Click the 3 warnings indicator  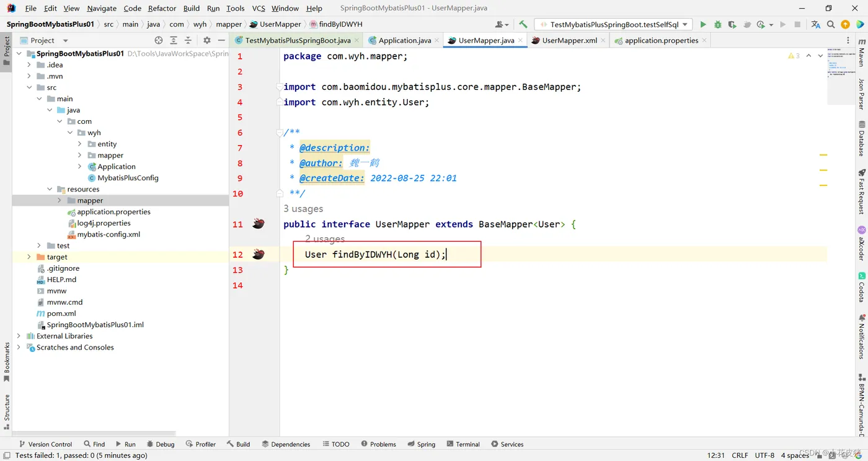(x=794, y=56)
